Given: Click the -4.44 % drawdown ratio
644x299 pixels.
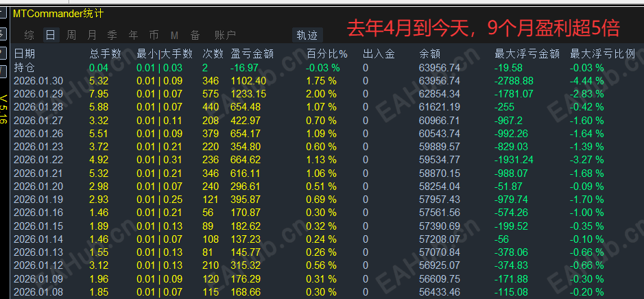Looking at the screenshot, I should pos(587,81).
